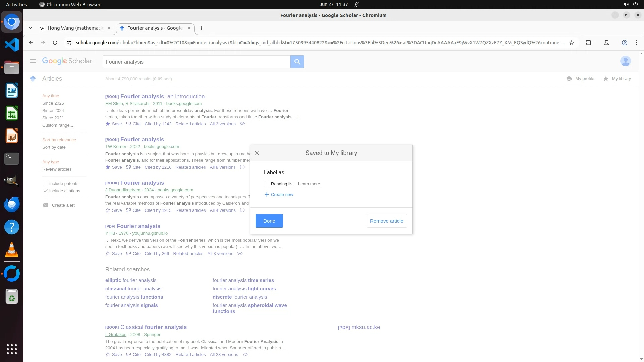Open the Google Scholar hamburger menu
The height and width of the screenshot is (362, 644).
[x=33, y=61]
